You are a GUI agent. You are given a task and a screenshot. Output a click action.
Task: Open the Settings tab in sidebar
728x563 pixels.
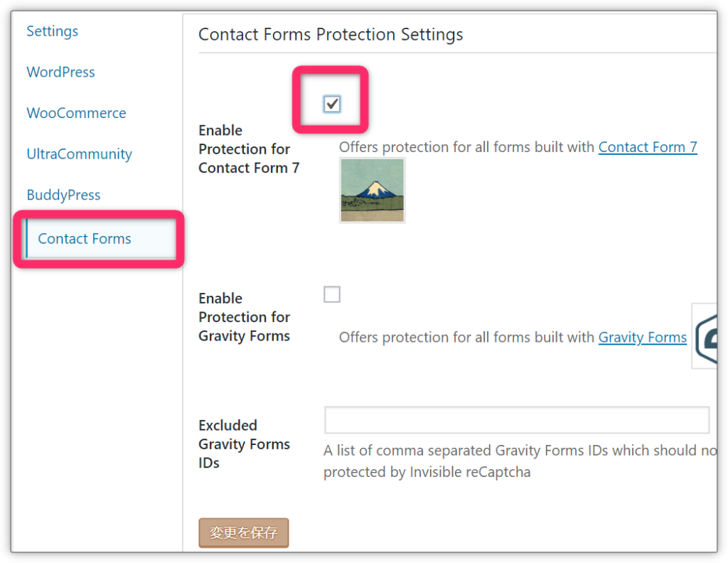click(x=53, y=31)
